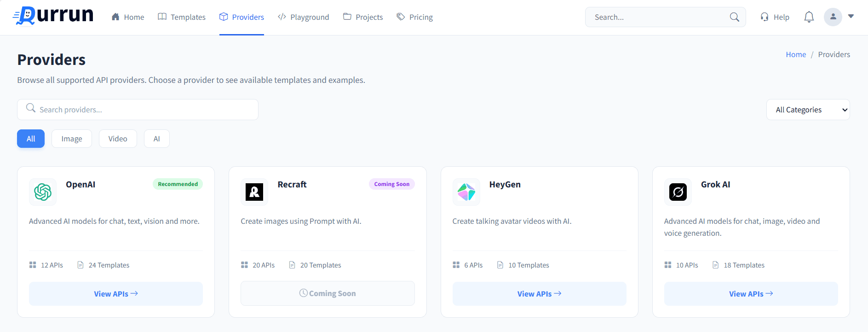Viewport: 868px width, 332px height.
Task: Click the Coming Soon button on Recraft
Action: coord(328,293)
